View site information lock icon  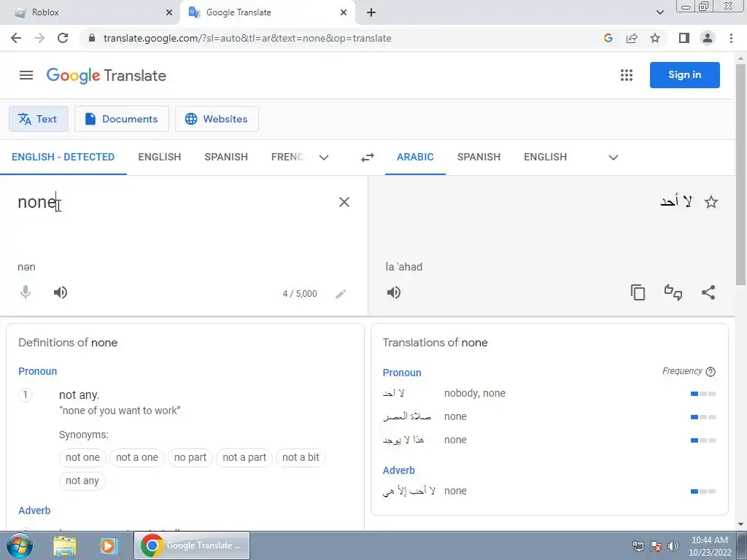(92, 38)
